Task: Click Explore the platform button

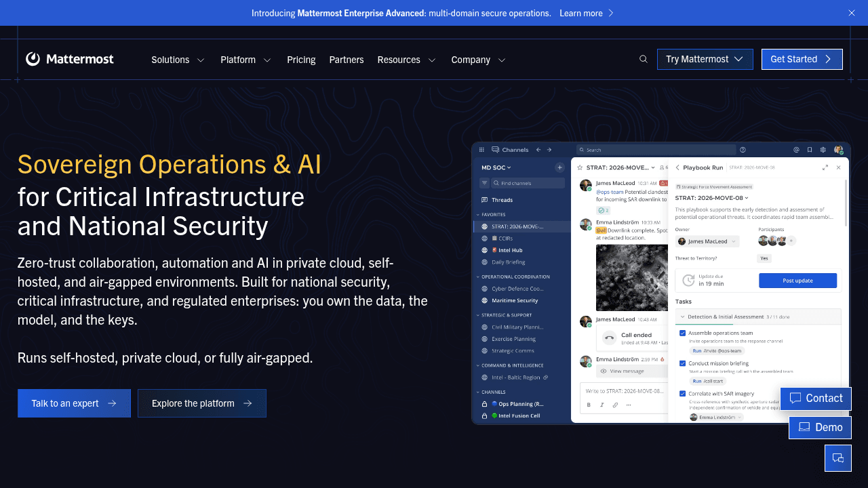Action: pyautogui.click(x=202, y=403)
